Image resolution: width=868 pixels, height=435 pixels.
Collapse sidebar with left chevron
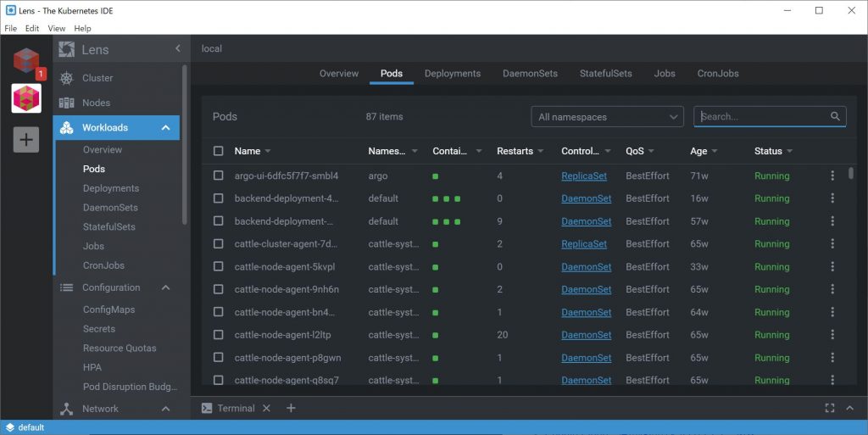[178, 48]
